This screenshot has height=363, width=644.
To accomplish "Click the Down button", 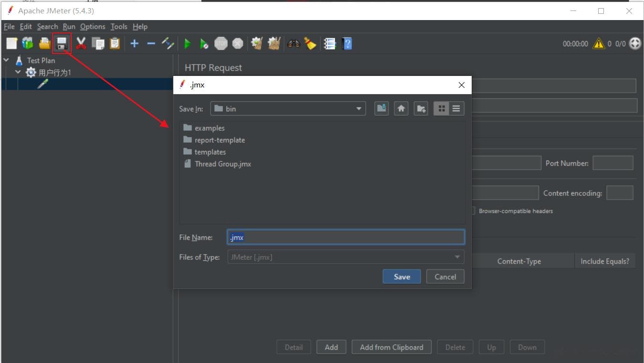I will 528,347.
